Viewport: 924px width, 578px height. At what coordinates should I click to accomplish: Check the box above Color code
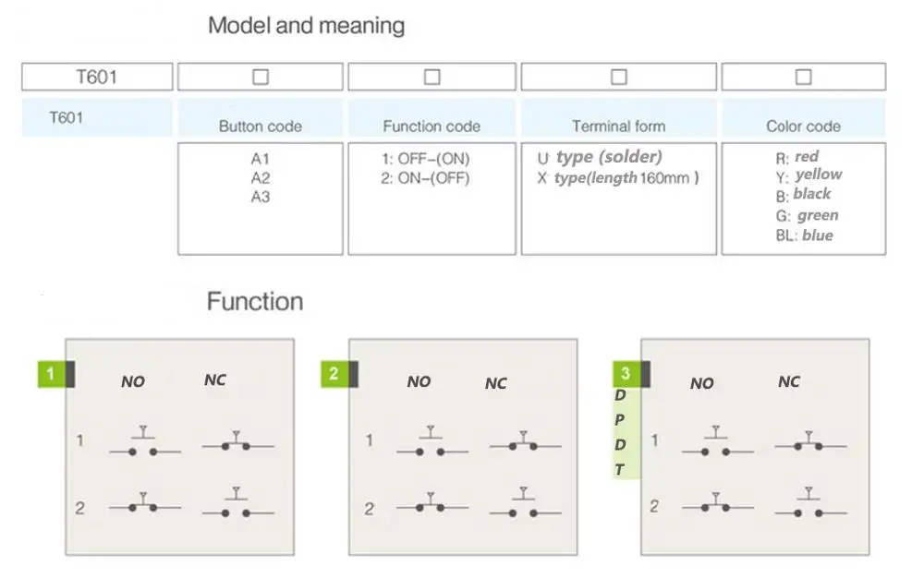coord(803,77)
